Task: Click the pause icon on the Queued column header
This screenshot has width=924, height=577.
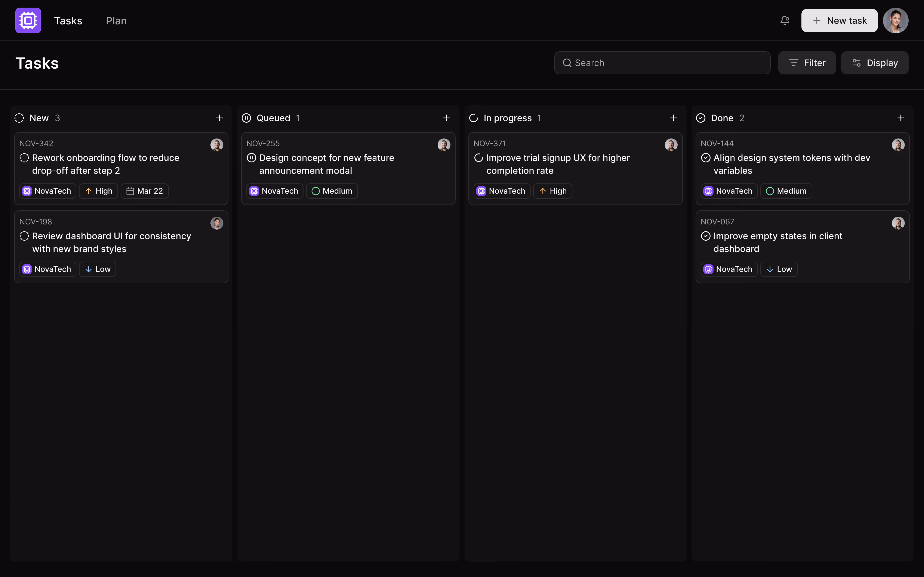Action: click(x=246, y=118)
